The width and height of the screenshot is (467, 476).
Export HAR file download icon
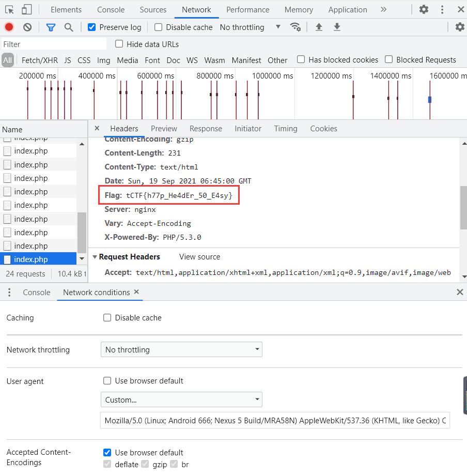tap(337, 27)
